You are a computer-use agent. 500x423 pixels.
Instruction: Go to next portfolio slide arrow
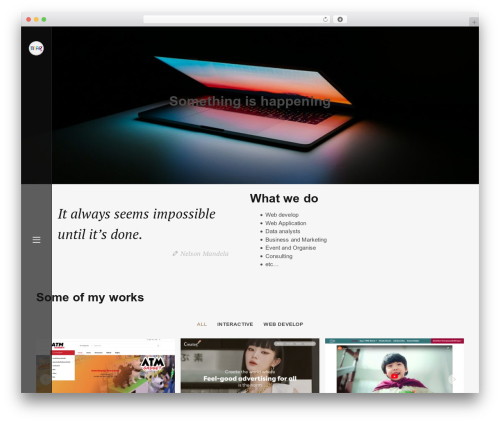pos(453,379)
